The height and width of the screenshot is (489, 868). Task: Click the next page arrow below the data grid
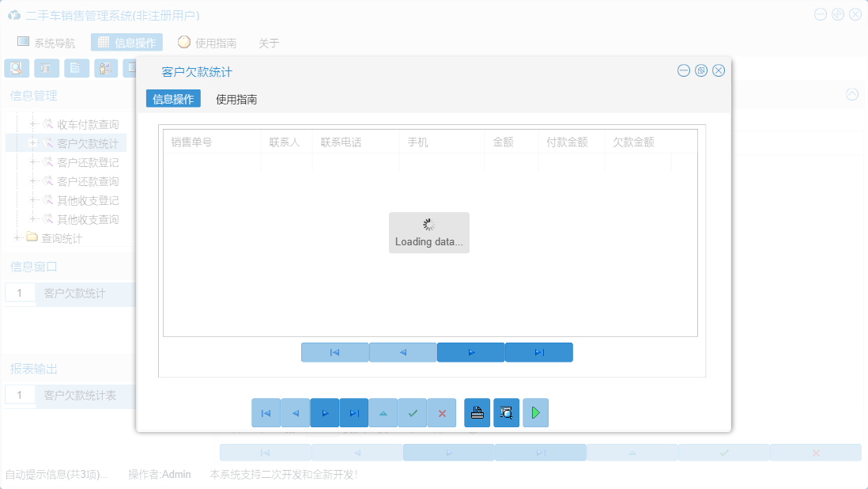470,351
